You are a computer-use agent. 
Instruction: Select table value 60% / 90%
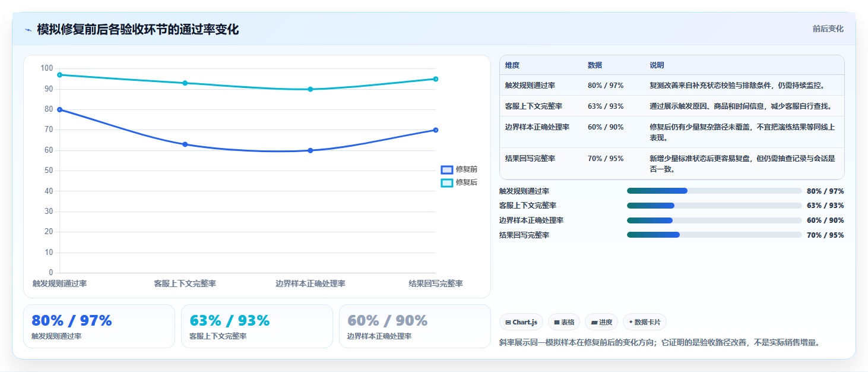tap(606, 127)
